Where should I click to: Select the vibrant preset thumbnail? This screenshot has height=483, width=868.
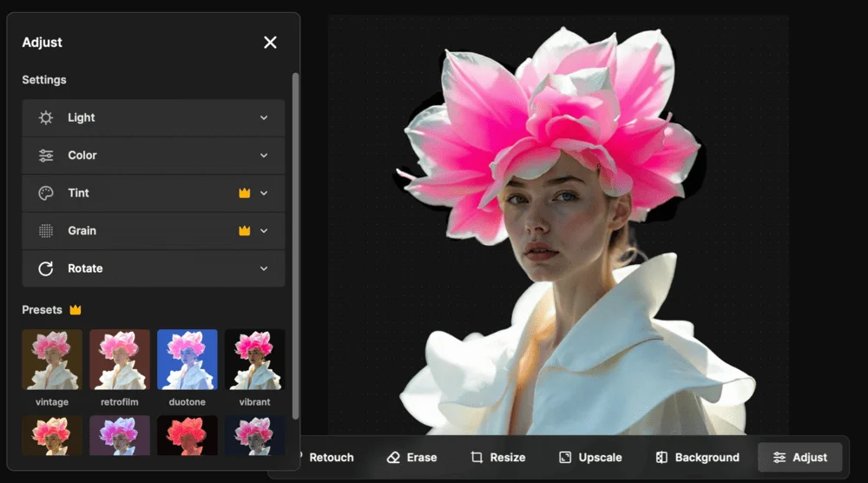coord(254,360)
